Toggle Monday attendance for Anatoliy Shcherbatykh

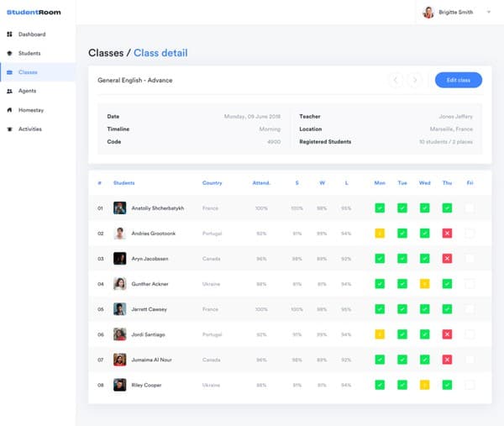(x=380, y=208)
